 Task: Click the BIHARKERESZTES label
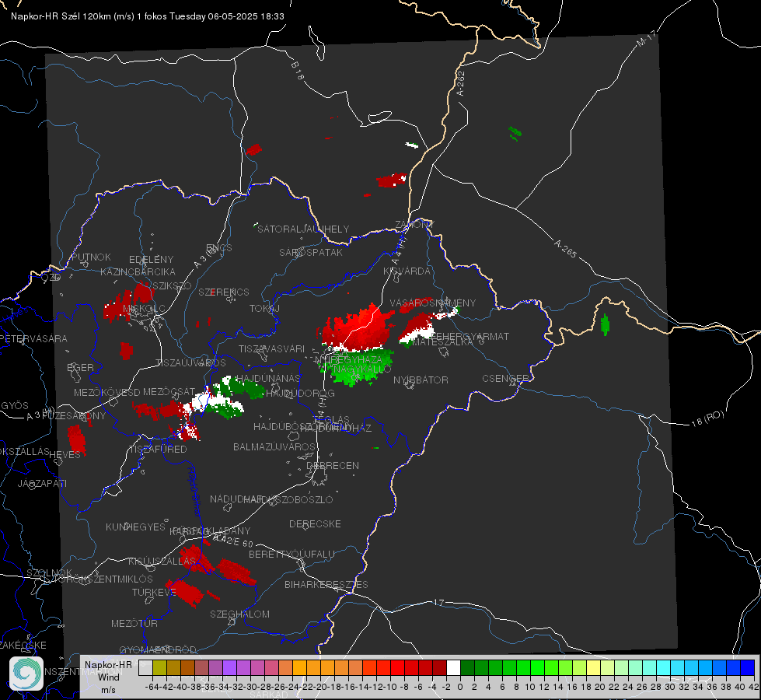coord(326,584)
